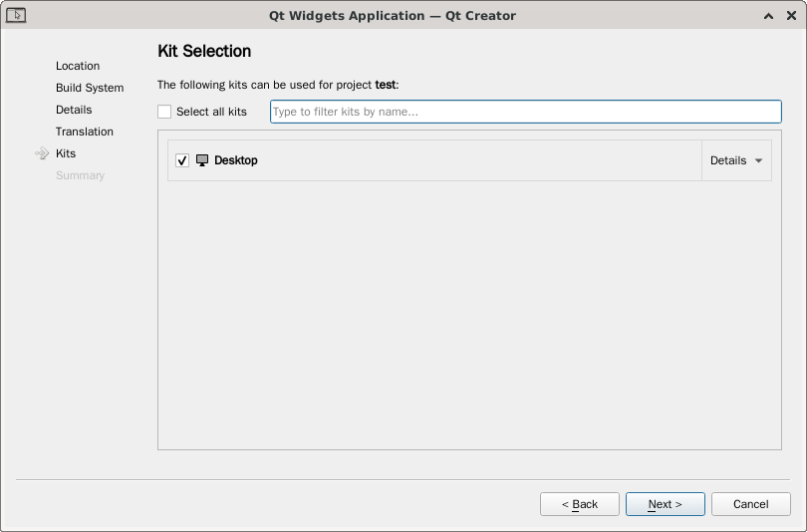Click the arrow marker beside Kits step
The width and height of the screenshot is (807, 532).
tap(42, 153)
